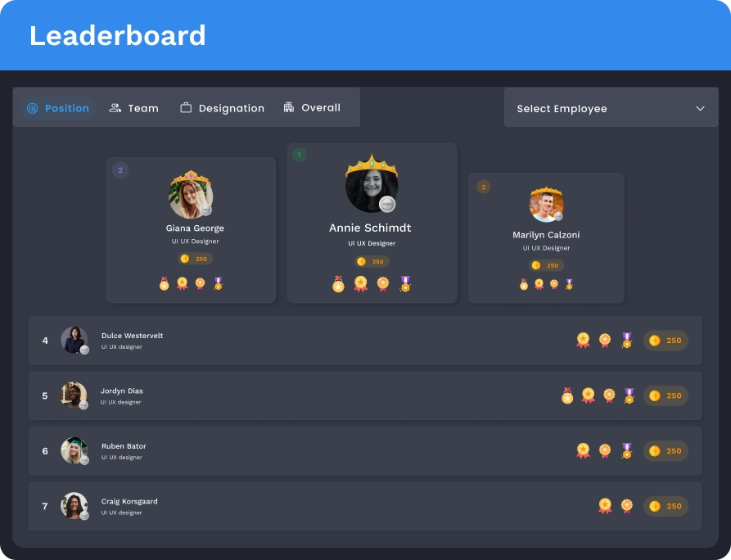Click the 250 points pill in Jordyn Dias's row
The height and width of the screenshot is (560, 731).
666,395
